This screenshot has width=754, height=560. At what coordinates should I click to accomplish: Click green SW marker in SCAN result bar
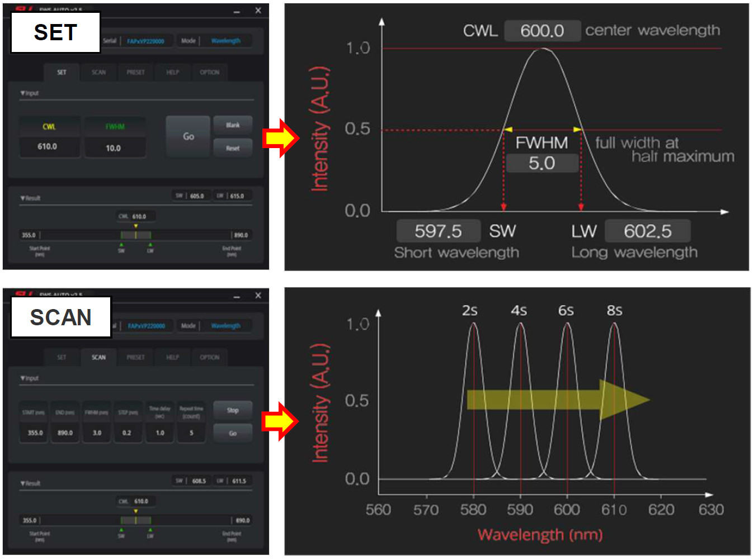(121, 530)
